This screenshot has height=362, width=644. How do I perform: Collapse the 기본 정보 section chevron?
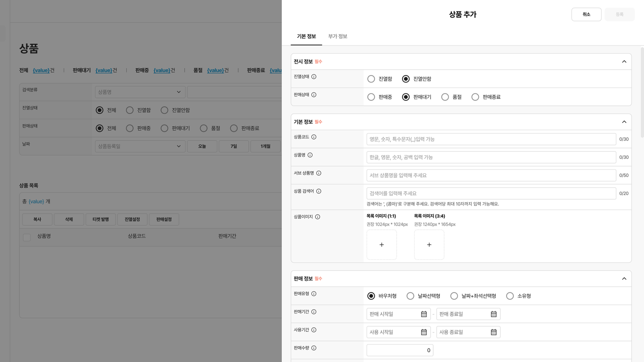click(624, 122)
